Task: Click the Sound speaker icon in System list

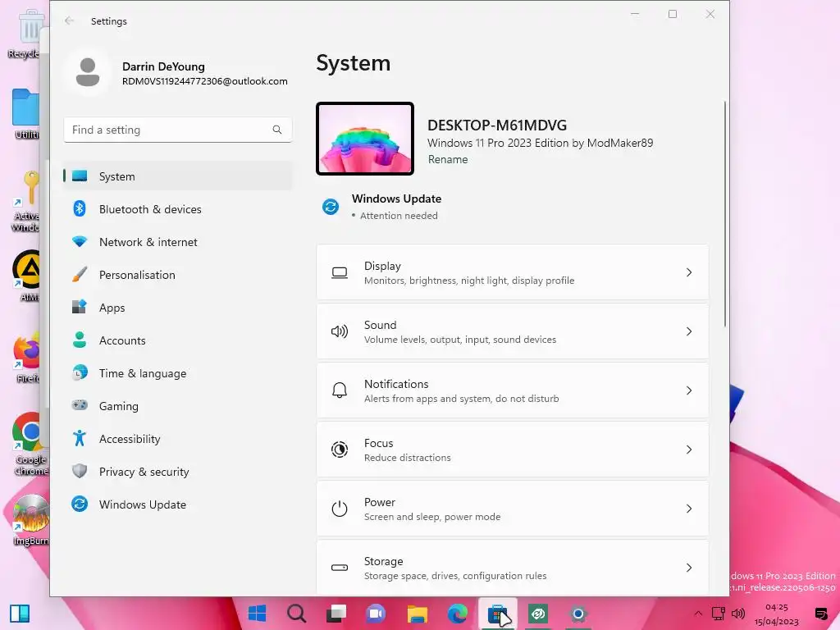Action: pyautogui.click(x=339, y=331)
